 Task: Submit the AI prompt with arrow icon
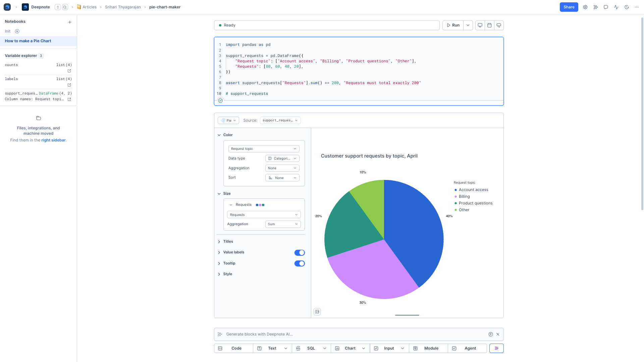(x=491, y=334)
